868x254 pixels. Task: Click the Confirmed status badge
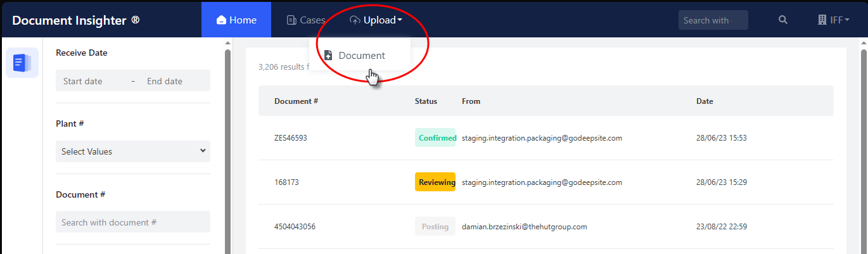(435, 137)
